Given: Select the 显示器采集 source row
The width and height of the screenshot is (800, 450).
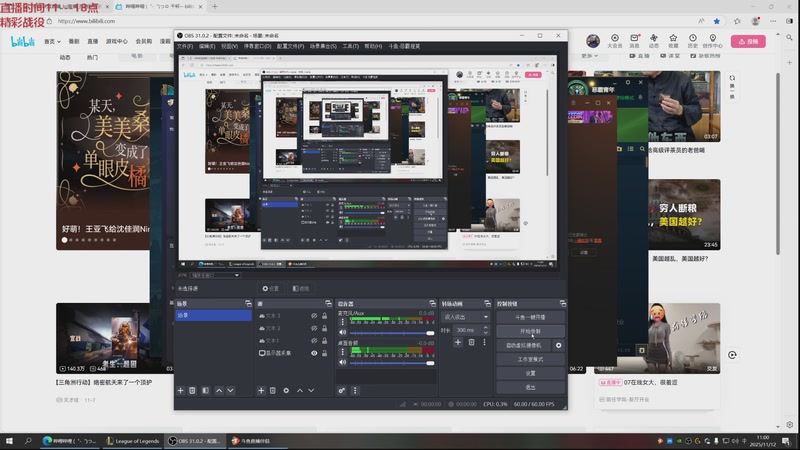Looking at the screenshot, I should point(293,353).
